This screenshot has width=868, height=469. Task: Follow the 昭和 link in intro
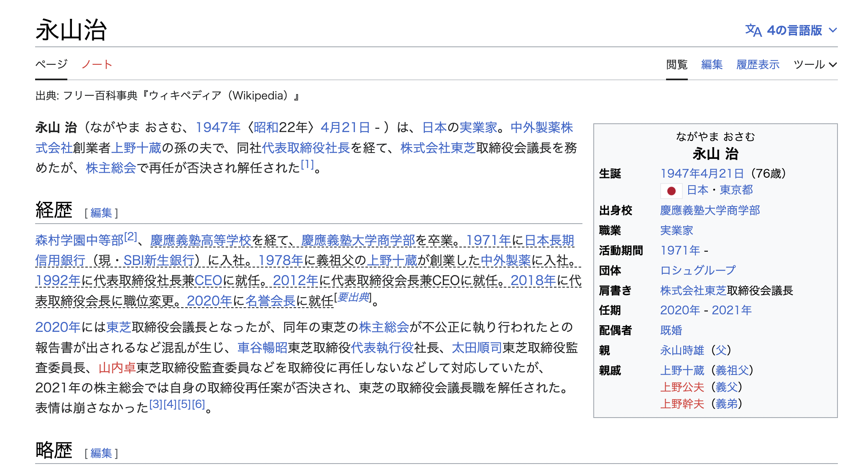pyautogui.click(x=266, y=127)
